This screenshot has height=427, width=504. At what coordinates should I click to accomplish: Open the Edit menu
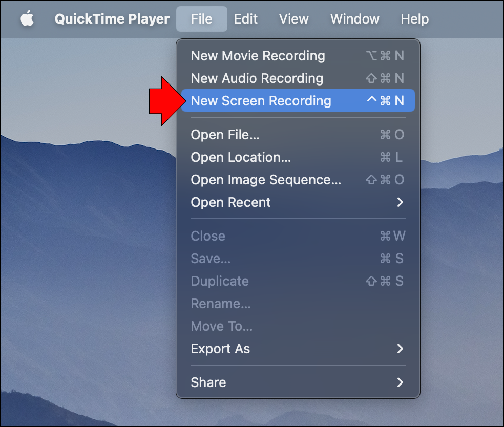245,19
